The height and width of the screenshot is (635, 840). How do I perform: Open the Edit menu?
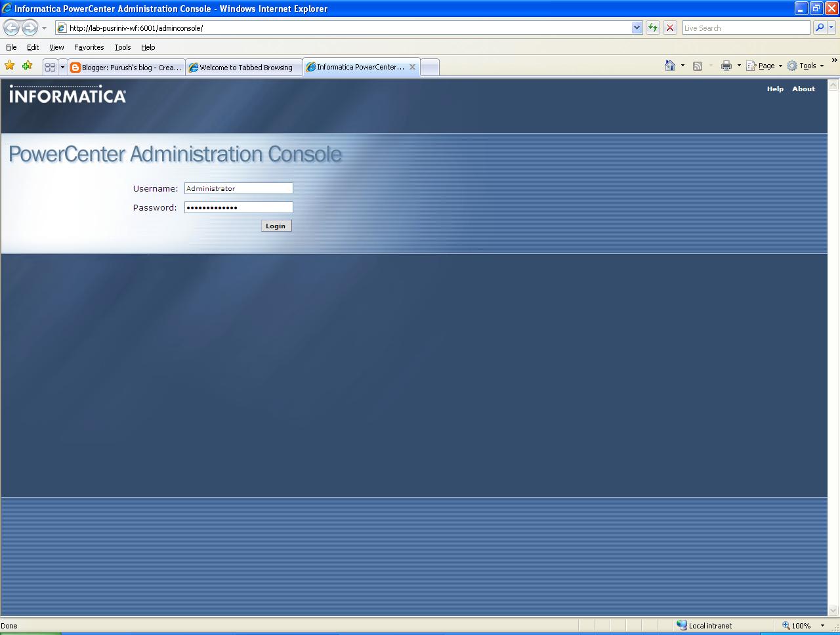point(33,47)
